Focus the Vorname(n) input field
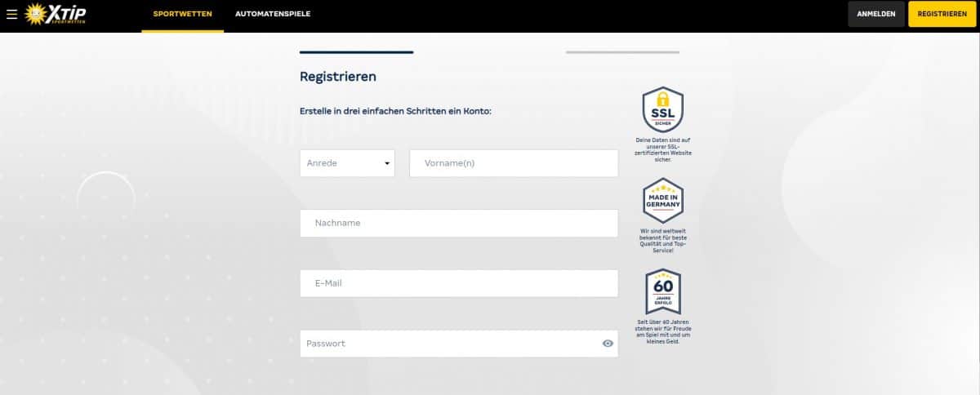Image resolution: width=980 pixels, height=395 pixels. click(x=514, y=163)
